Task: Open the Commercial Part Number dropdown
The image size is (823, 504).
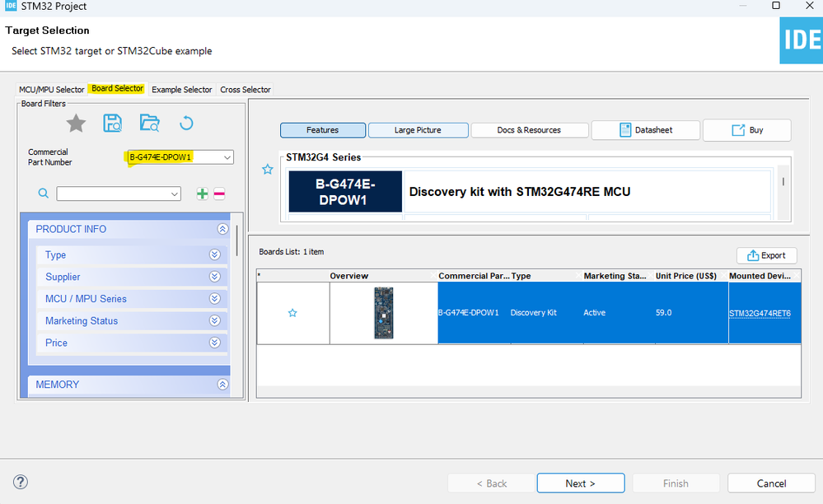Action: (x=227, y=157)
